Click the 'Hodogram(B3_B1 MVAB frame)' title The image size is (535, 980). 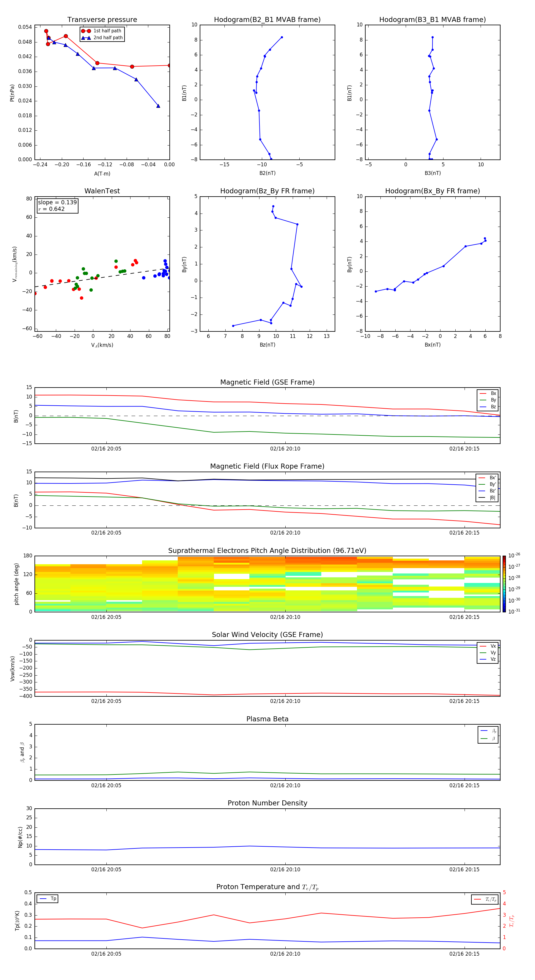click(432, 20)
